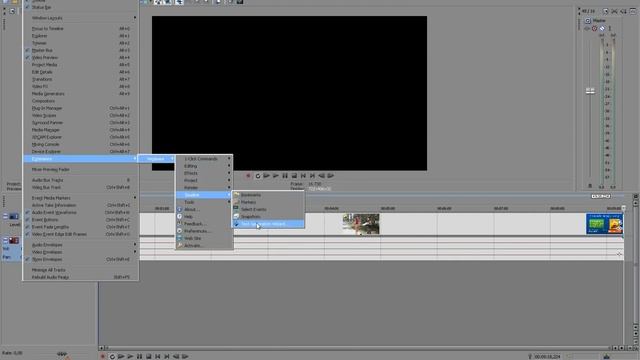
Task: Toggle Video Event Edge Edit Frames
Action: point(81,234)
